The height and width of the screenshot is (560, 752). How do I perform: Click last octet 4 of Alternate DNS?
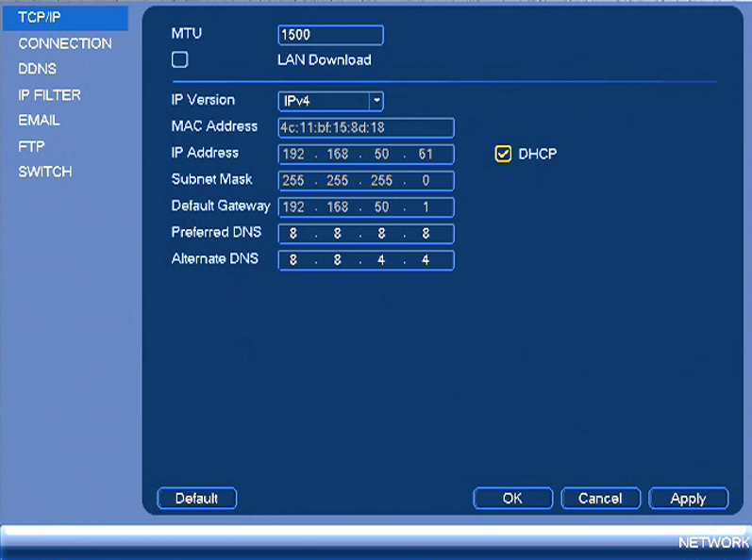pos(426,260)
